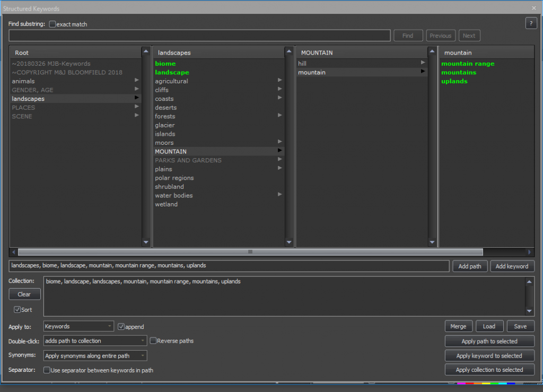This screenshot has height=392, width=543.
Task: Click the Find substring input field
Action: click(x=199, y=36)
